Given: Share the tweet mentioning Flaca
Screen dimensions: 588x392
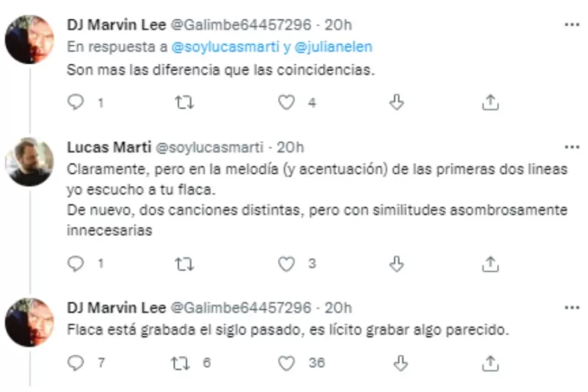Looking at the screenshot, I should click(489, 364).
